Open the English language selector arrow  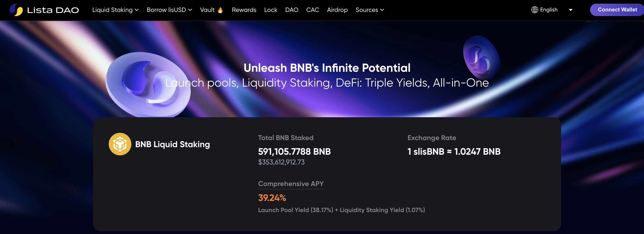[571, 10]
